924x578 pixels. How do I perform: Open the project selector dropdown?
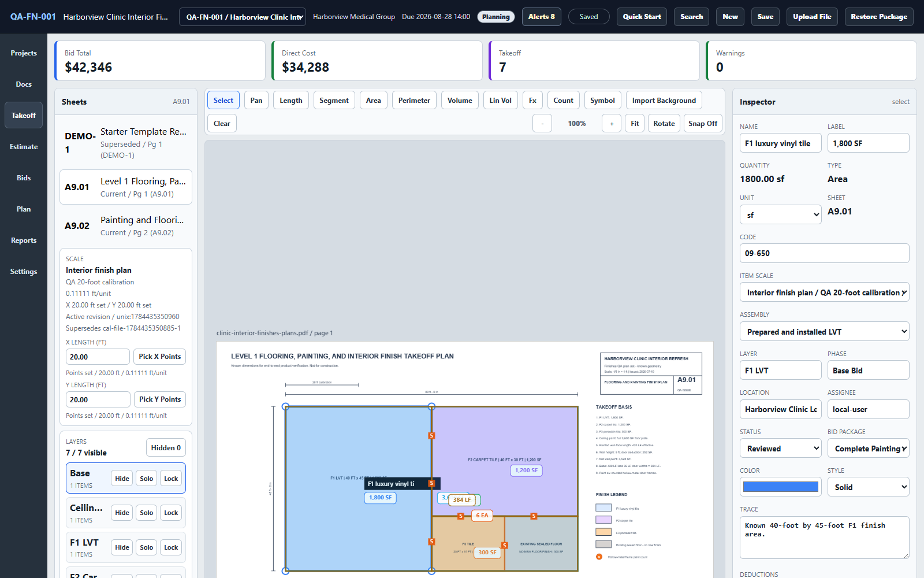pos(243,17)
